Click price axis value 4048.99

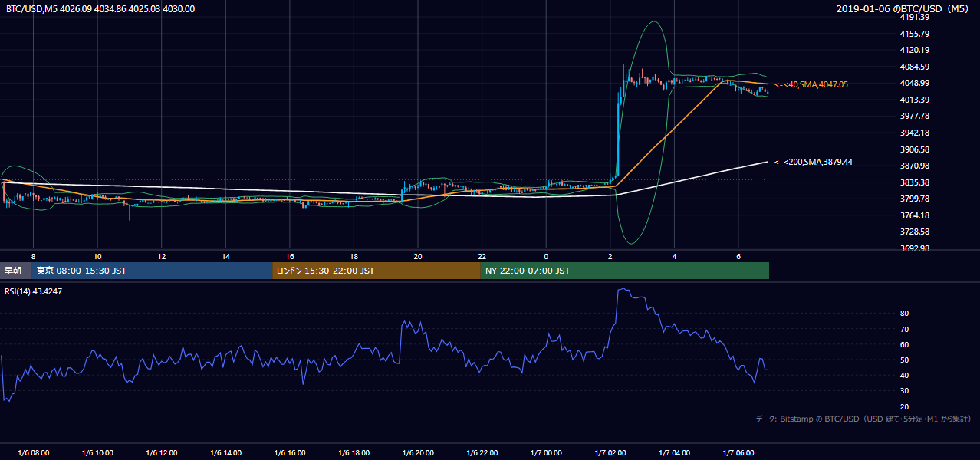coord(914,83)
